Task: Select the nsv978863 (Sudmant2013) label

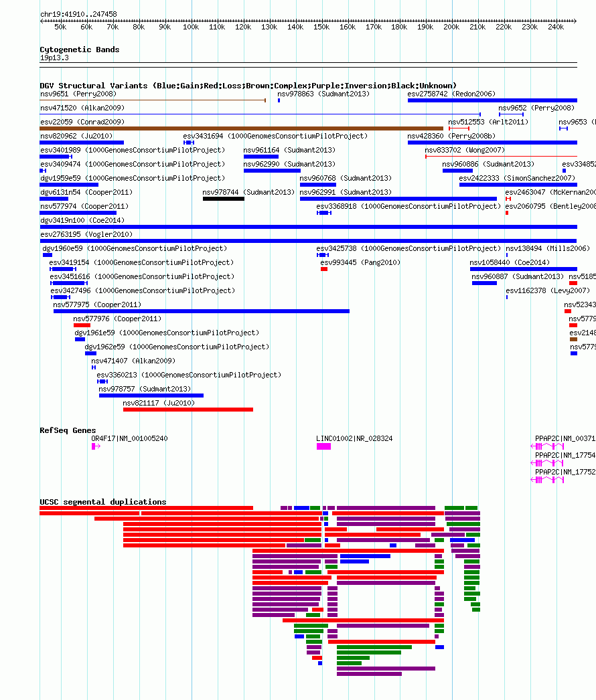Action: 323,94
